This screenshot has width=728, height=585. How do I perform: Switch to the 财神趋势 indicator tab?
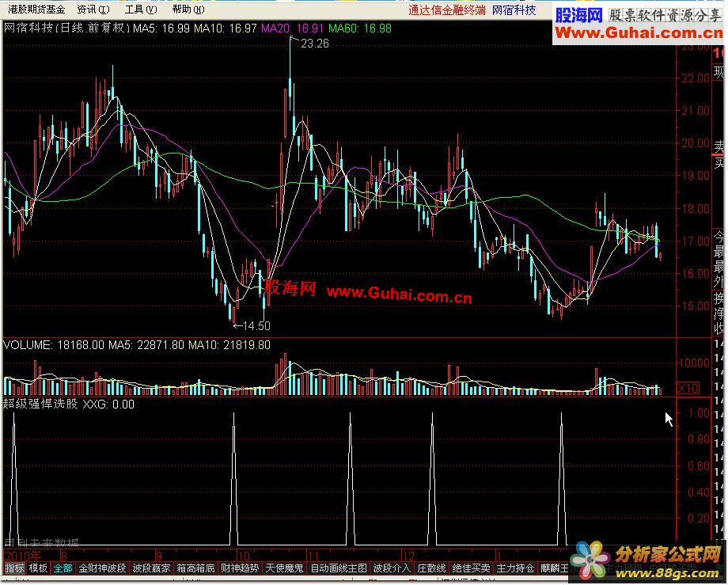240,568
